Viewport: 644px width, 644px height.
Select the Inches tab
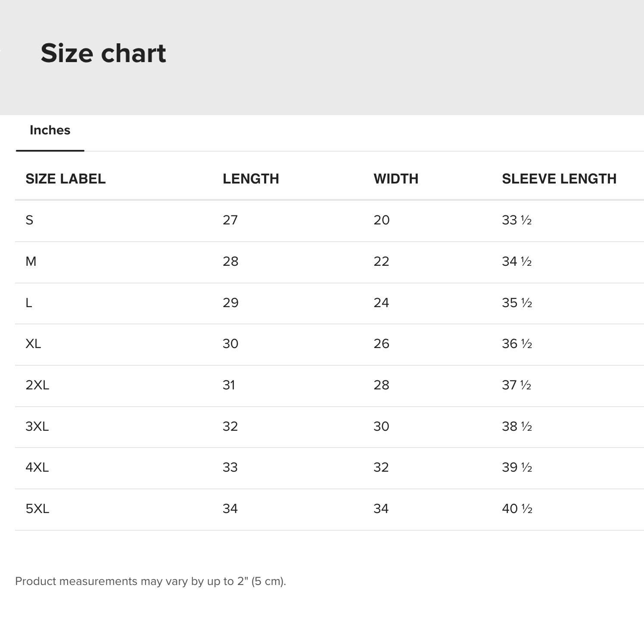click(50, 130)
